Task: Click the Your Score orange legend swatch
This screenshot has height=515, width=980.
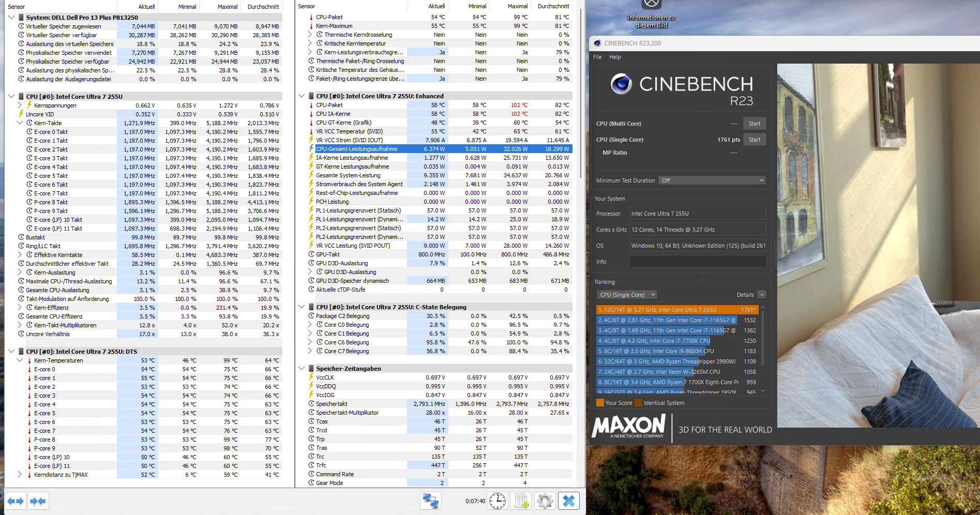Action: tap(600, 403)
